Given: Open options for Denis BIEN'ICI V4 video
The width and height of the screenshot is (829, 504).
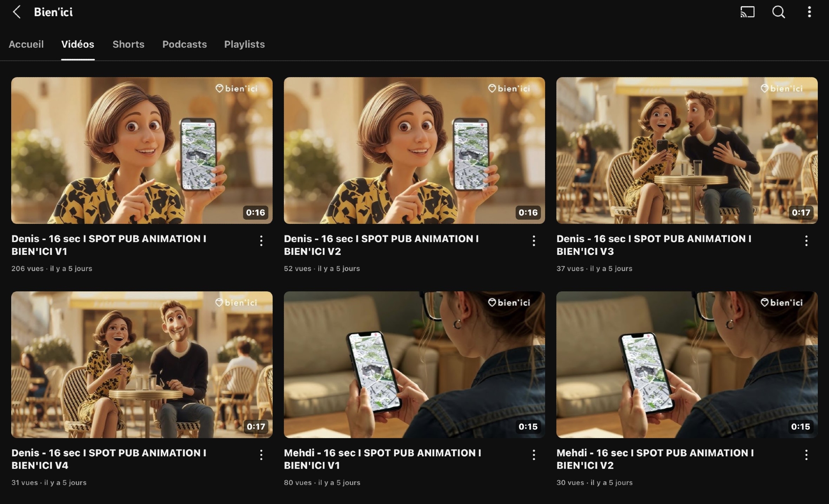Looking at the screenshot, I should point(261,455).
